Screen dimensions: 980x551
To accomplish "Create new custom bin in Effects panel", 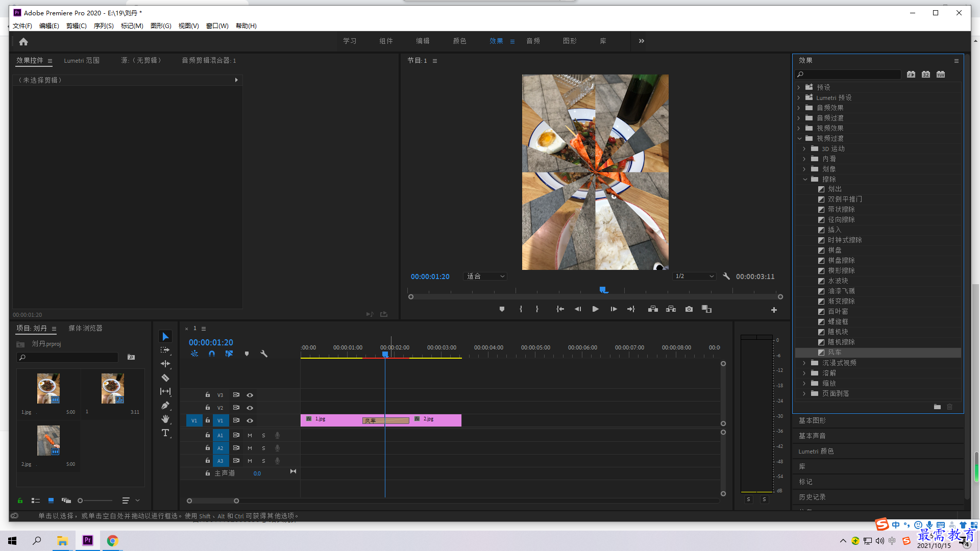I will pos(937,407).
